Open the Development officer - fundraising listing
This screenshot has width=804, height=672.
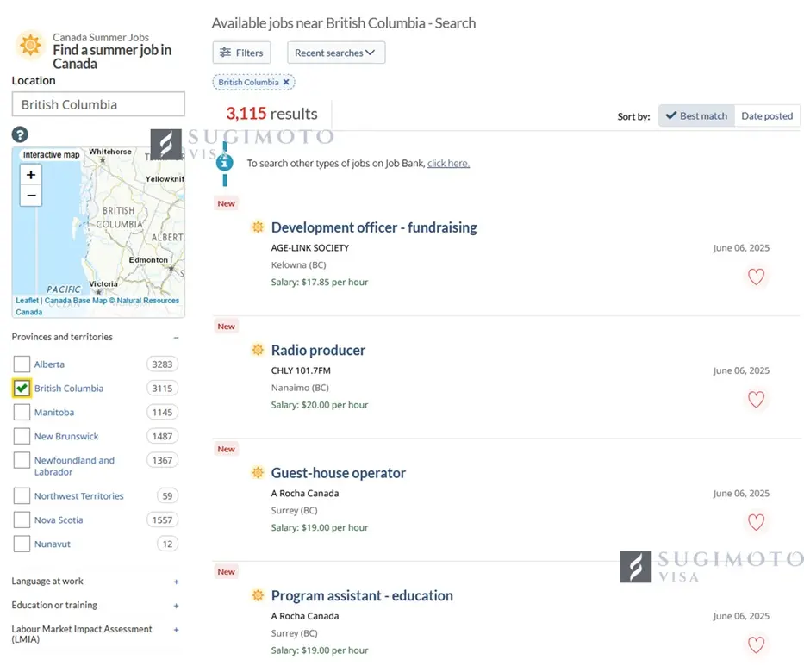pyautogui.click(x=374, y=227)
